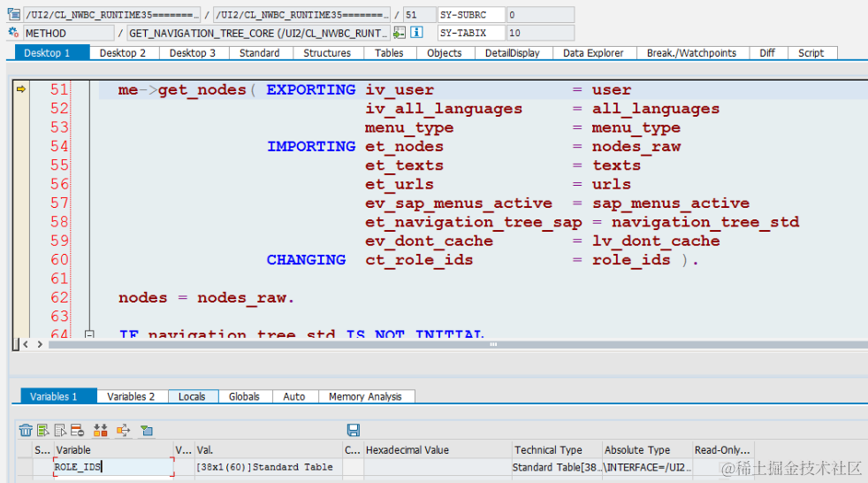Click get_nodes on code line 51
The image size is (868, 483).
click(x=202, y=89)
